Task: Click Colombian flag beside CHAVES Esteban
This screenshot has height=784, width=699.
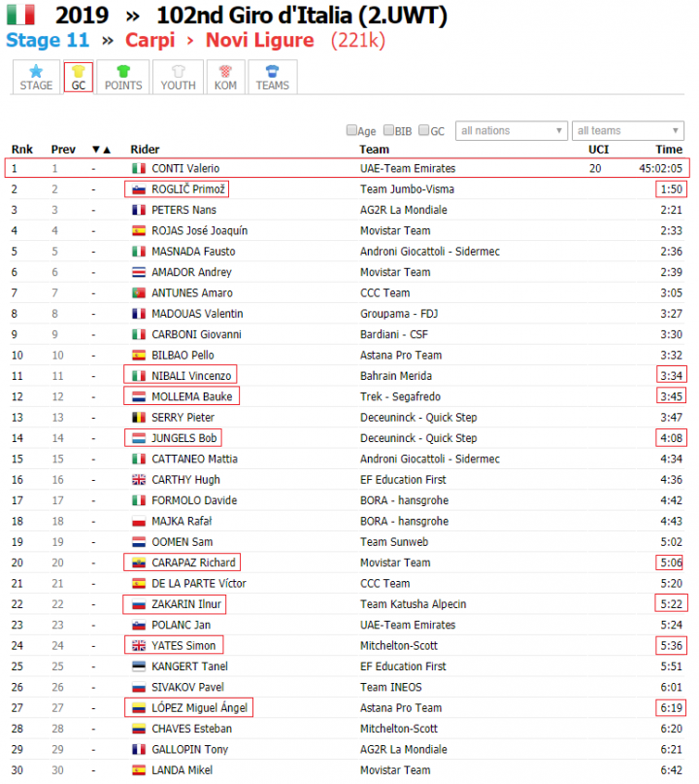Action: [x=139, y=729]
